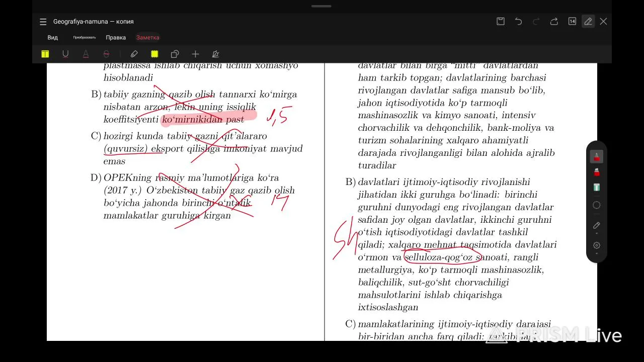Open the Преобразовать tab
The image size is (644, 362).
[x=84, y=38]
